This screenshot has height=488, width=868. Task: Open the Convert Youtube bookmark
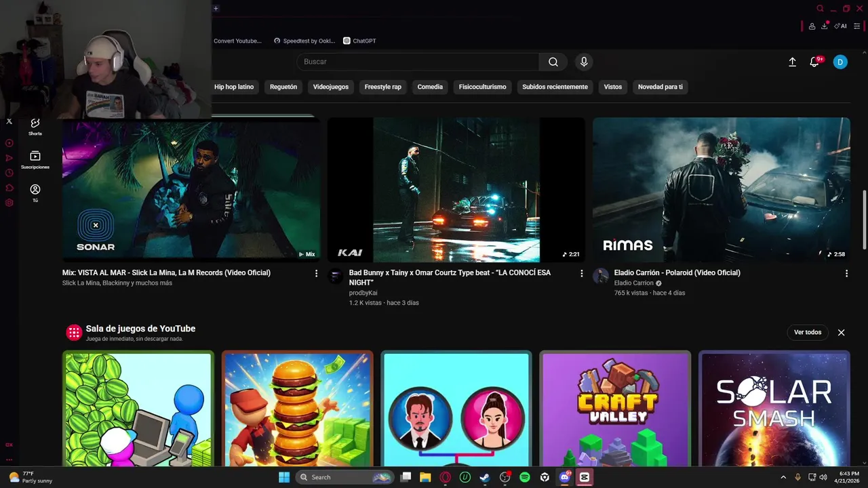coord(237,41)
